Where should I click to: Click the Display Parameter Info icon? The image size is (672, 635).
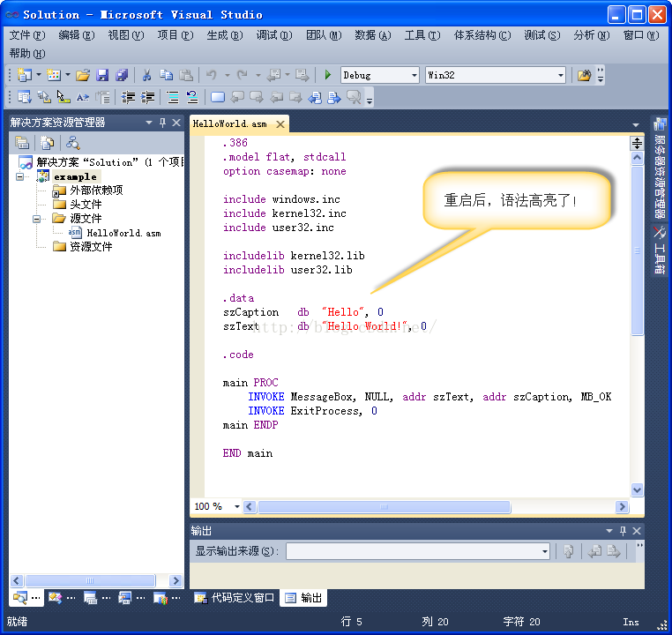coord(44,97)
